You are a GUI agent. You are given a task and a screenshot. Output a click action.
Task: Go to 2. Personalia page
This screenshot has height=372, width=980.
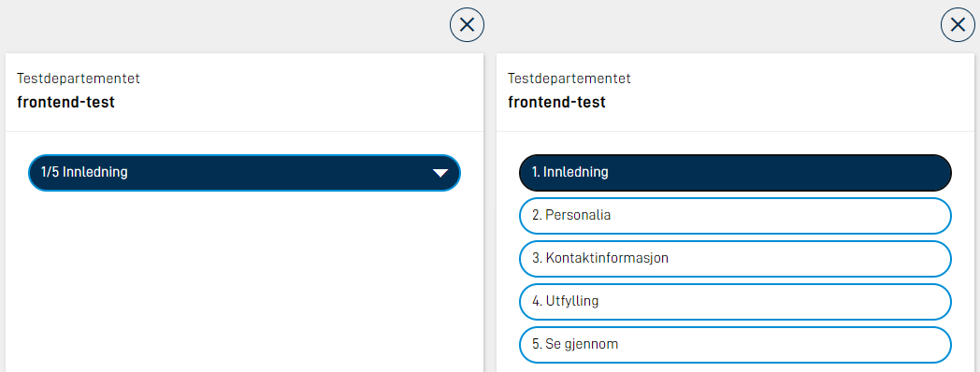(735, 215)
